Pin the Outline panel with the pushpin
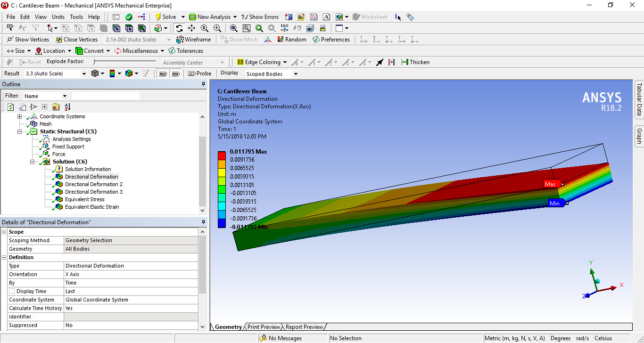Viewport: 644px width, 343px height. (x=204, y=84)
